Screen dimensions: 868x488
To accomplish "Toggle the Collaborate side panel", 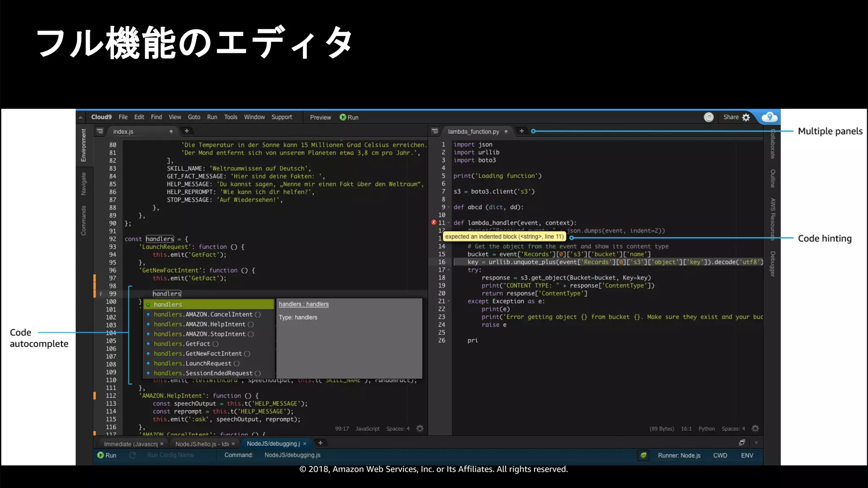I will [773, 144].
